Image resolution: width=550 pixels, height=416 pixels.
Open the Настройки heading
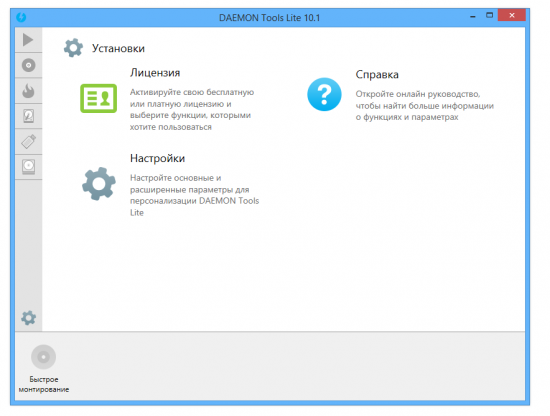coord(157,158)
